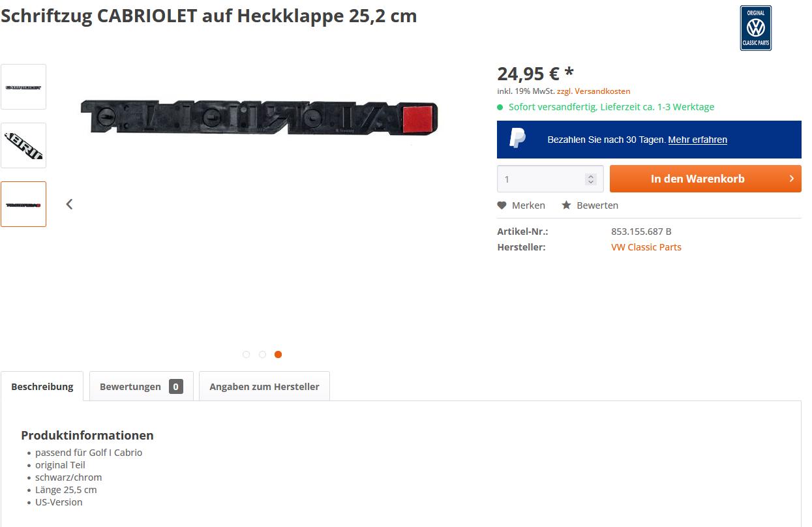Click the heart icon next to Merken
The image size is (812, 527).
click(x=502, y=205)
